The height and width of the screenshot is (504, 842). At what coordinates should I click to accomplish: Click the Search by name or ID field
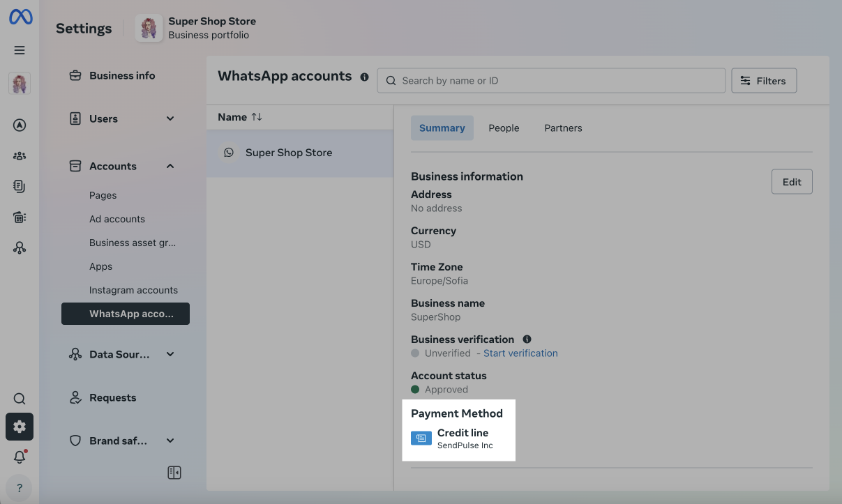[551, 81]
